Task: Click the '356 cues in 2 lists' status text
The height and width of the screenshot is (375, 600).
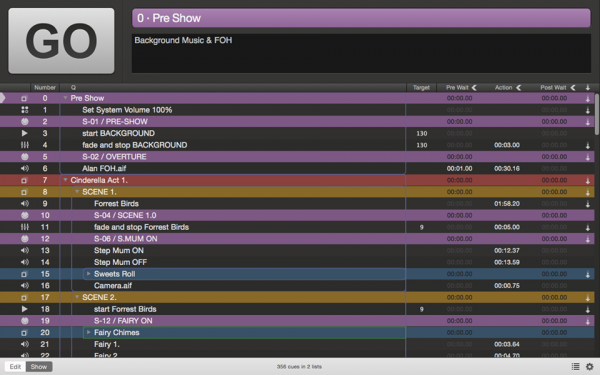Action: point(299,367)
